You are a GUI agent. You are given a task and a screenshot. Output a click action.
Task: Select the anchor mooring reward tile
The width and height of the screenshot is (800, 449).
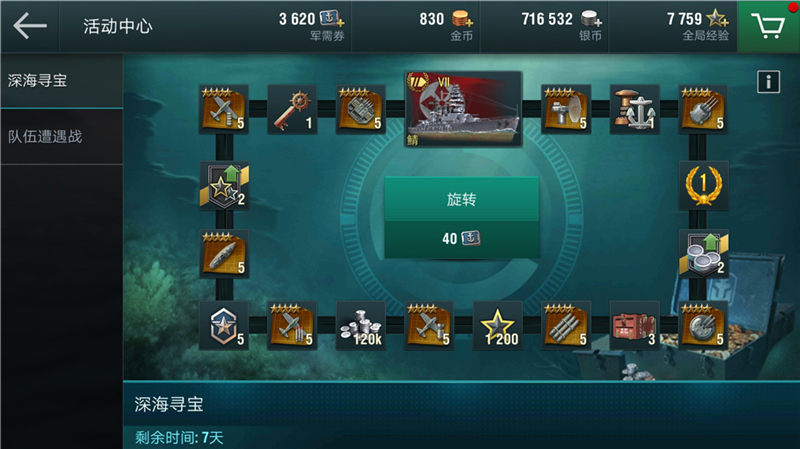pyautogui.click(x=635, y=110)
